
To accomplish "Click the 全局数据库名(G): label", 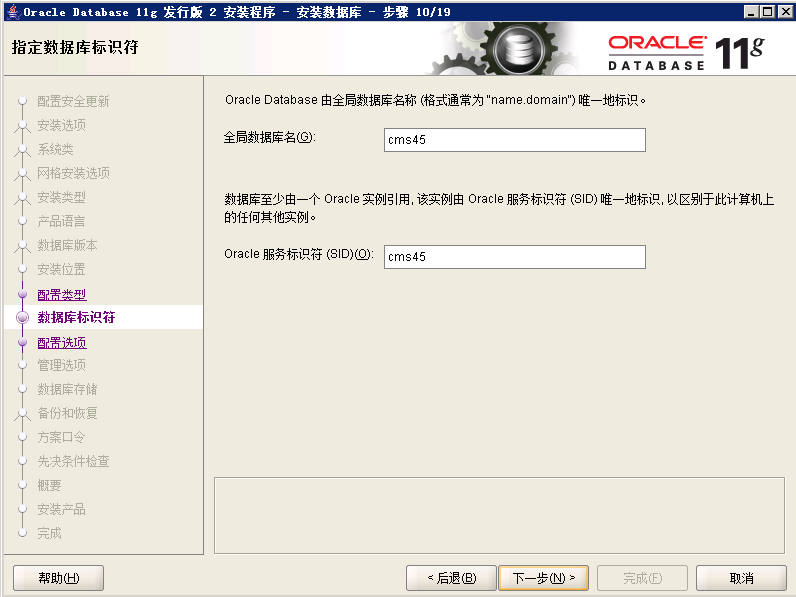I will pos(270,137).
